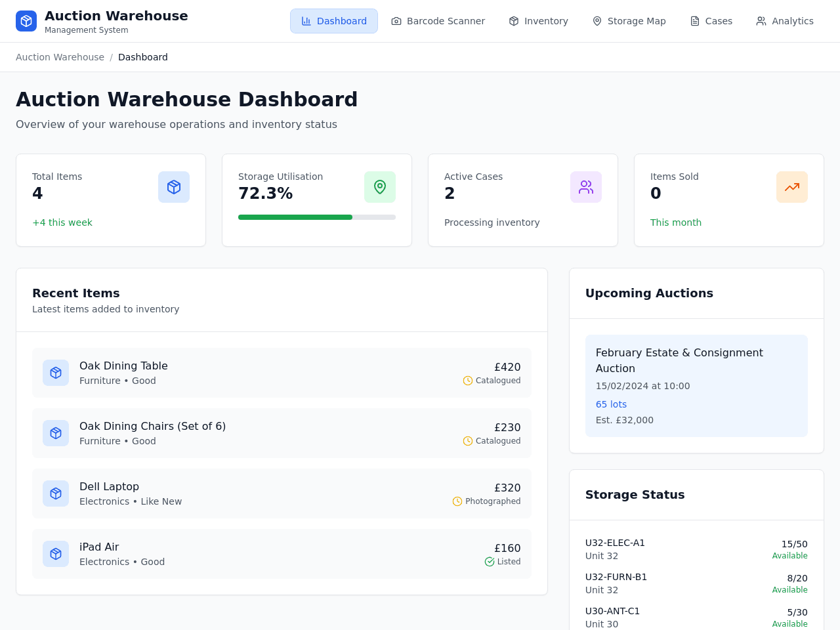Select the Oak Dining Chairs (Set of 6) item
This screenshot has height=630, width=840.
pyautogui.click(x=282, y=433)
